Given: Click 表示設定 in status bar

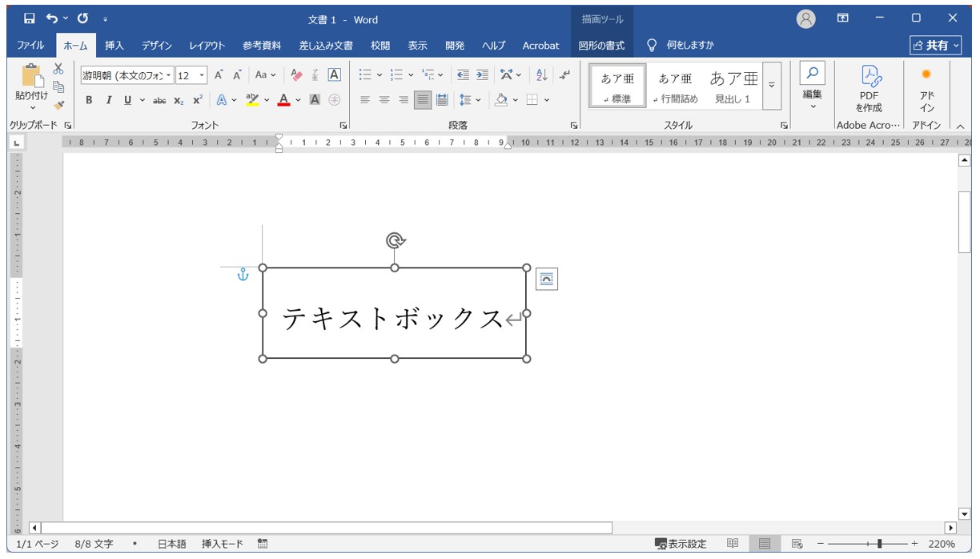Looking at the screenshot, I should point(681,544).
